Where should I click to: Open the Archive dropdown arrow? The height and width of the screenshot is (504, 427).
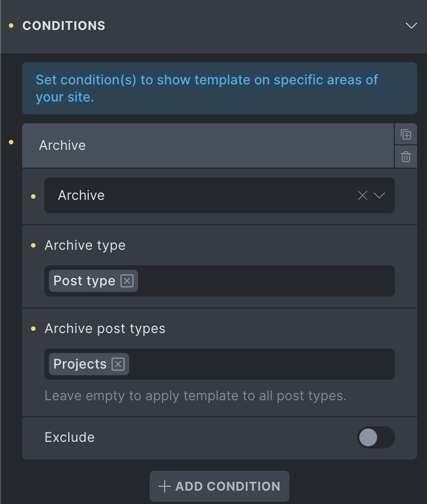coord(379,195)
